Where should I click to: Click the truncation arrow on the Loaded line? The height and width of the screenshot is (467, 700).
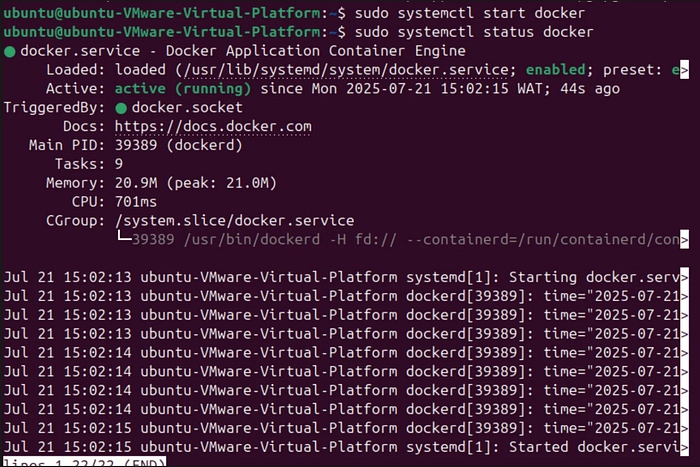coord(684,70)
